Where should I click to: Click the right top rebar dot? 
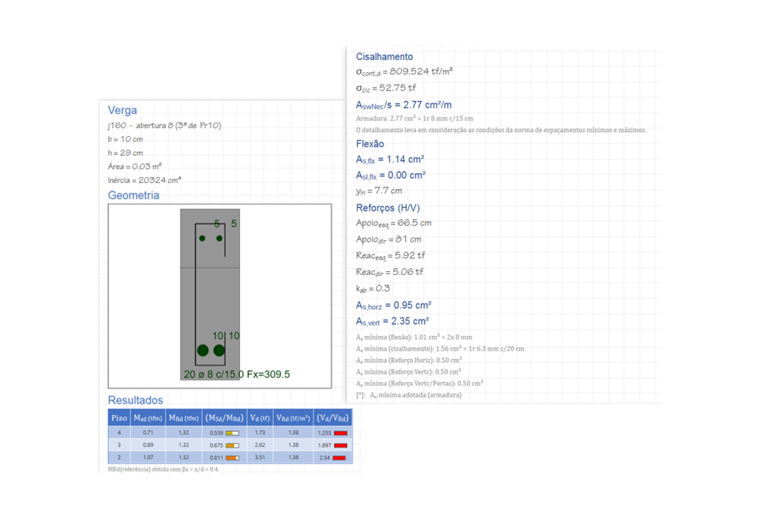click(x=219, y=239)
